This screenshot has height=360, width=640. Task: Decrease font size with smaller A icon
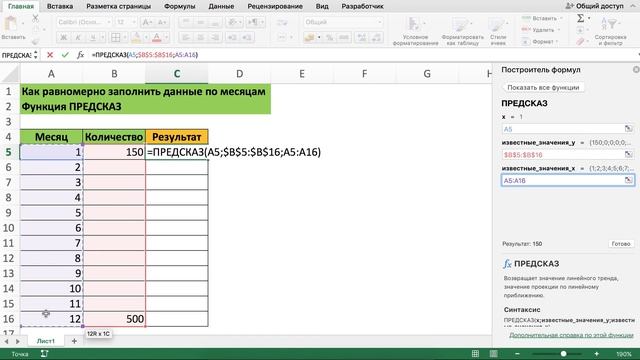162,22
